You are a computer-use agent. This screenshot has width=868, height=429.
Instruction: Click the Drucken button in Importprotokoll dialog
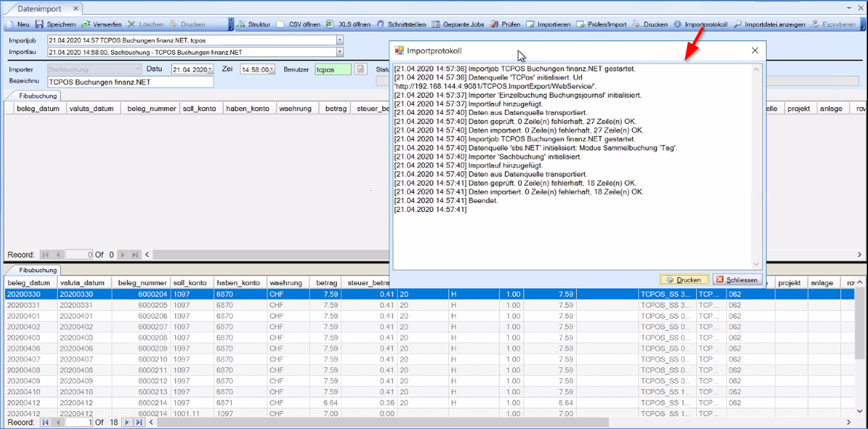coord(684,280)
